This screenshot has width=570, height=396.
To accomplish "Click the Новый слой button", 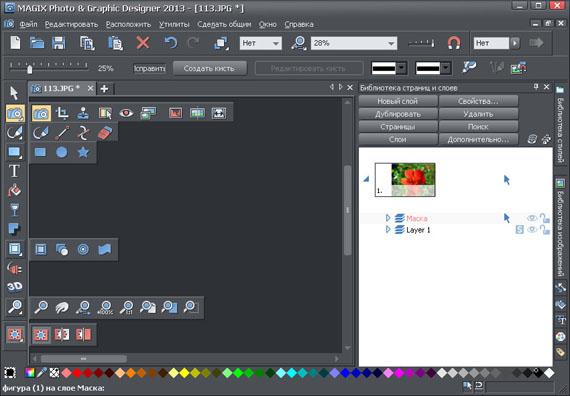I will pos(398,101).
